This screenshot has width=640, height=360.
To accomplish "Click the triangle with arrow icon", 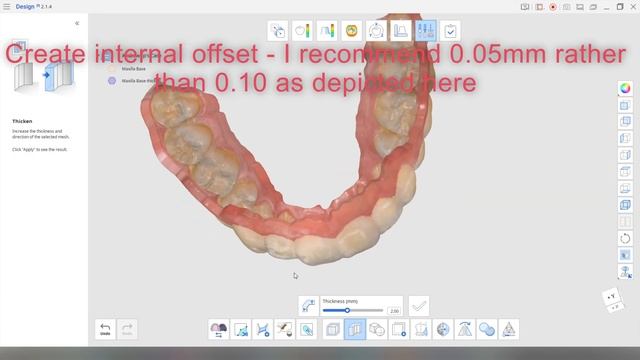I will click(x=465, y=329).
